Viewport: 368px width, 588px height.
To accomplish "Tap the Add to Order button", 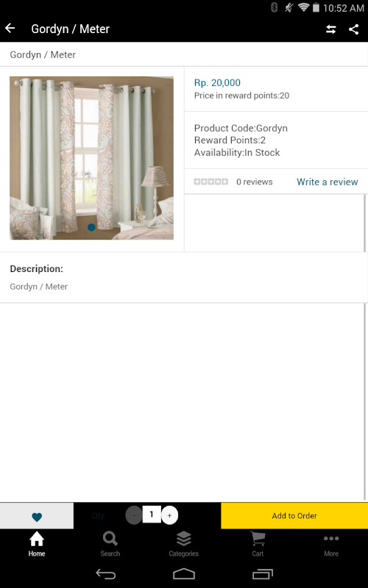I will [x=294, y=516].
